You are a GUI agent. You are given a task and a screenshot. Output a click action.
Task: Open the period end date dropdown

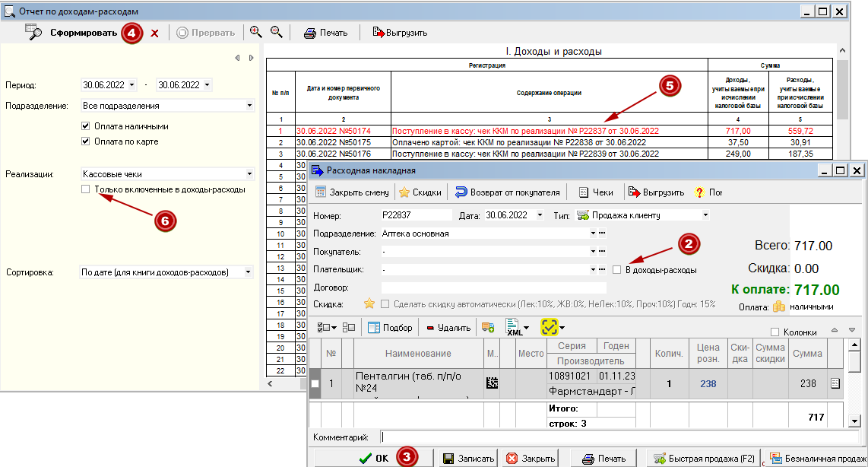(207, 84)
